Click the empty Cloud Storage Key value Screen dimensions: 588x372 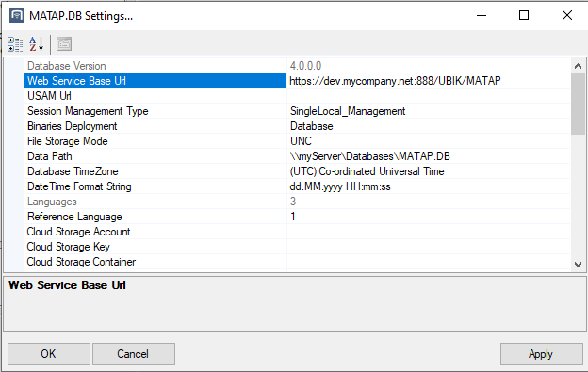point(429,247)
